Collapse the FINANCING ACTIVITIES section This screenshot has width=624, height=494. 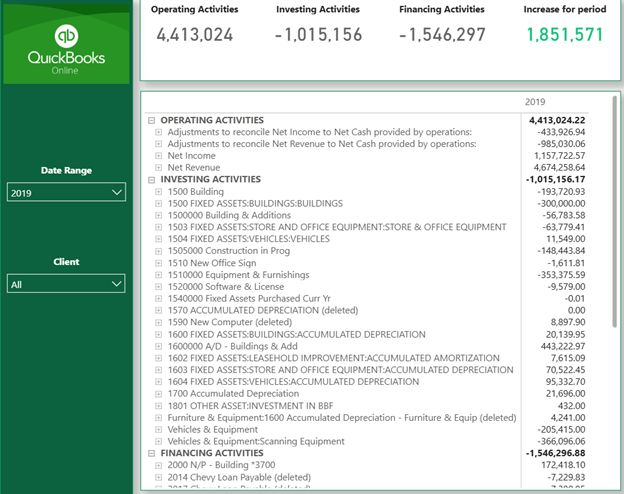point(152,453)
